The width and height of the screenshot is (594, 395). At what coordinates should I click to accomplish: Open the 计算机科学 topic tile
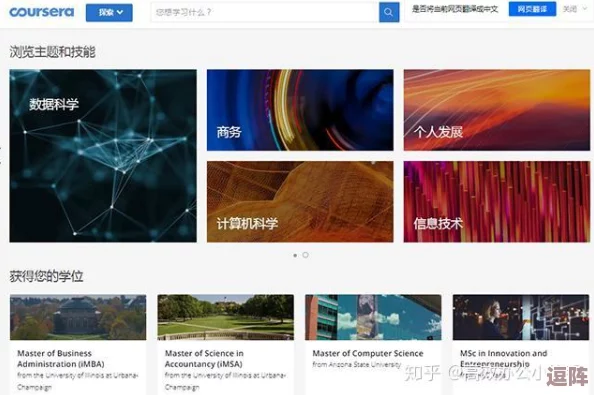click(x=300, y=201)
